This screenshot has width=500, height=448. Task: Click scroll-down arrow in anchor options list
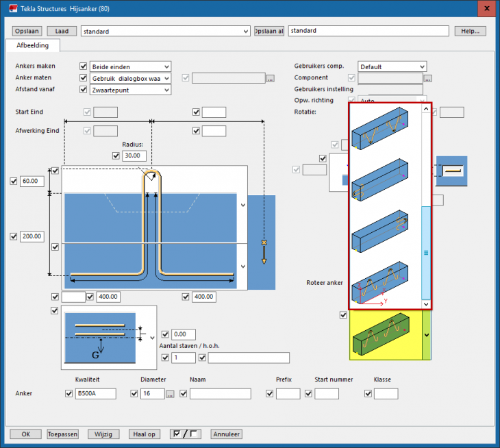[x=425, y=303]
